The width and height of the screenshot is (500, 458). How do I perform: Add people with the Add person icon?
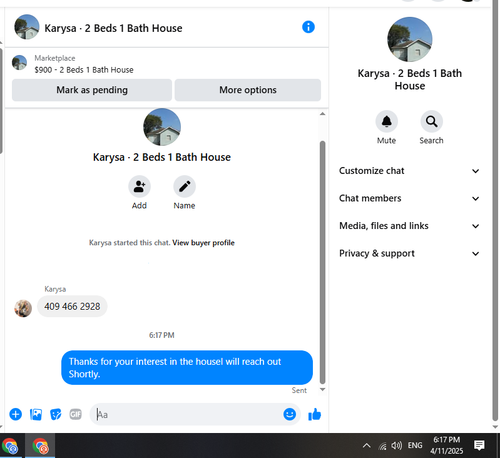point(139,187)
